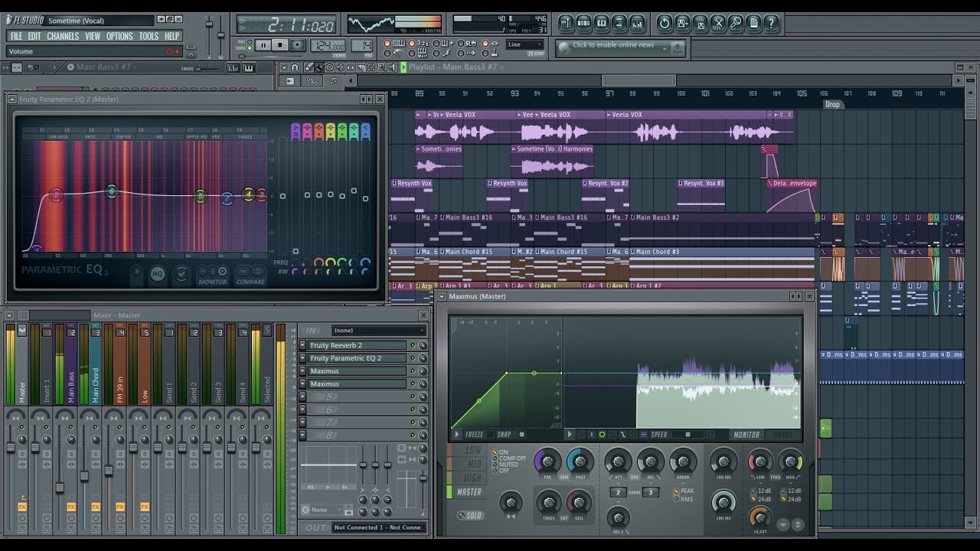Select the RMS detection mode
The image size is (980, 551).
pos(684,499)
